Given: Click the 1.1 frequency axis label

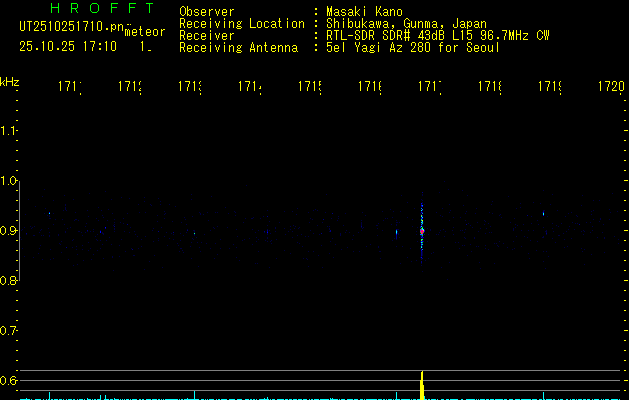Looking at the screenshot, I should click(x=8, y=131).
